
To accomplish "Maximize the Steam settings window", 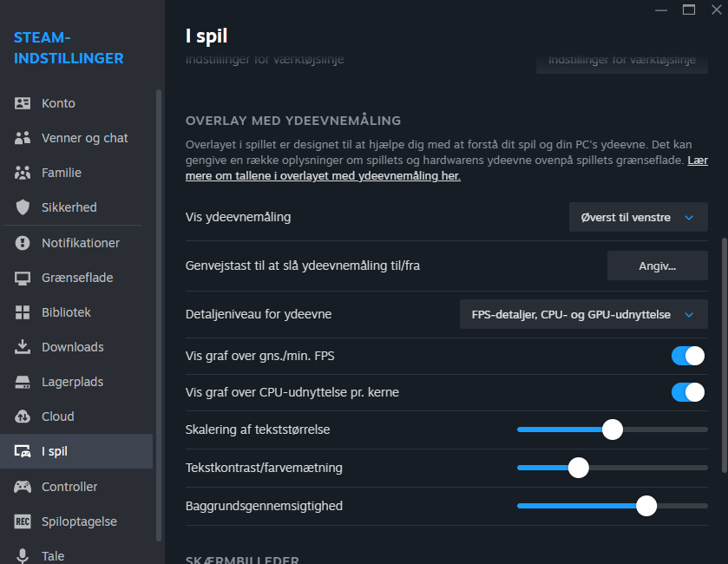I will (x=689, y=10).
